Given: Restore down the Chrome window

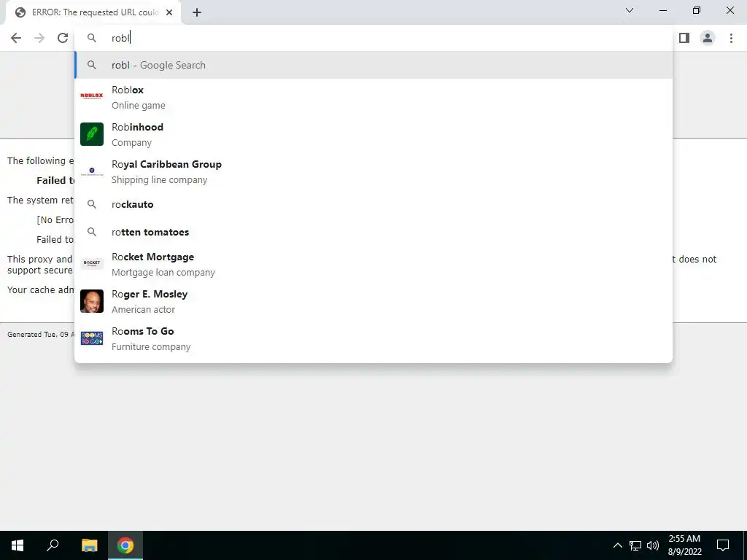Looking at the screenshot, I should click(697, 10).
